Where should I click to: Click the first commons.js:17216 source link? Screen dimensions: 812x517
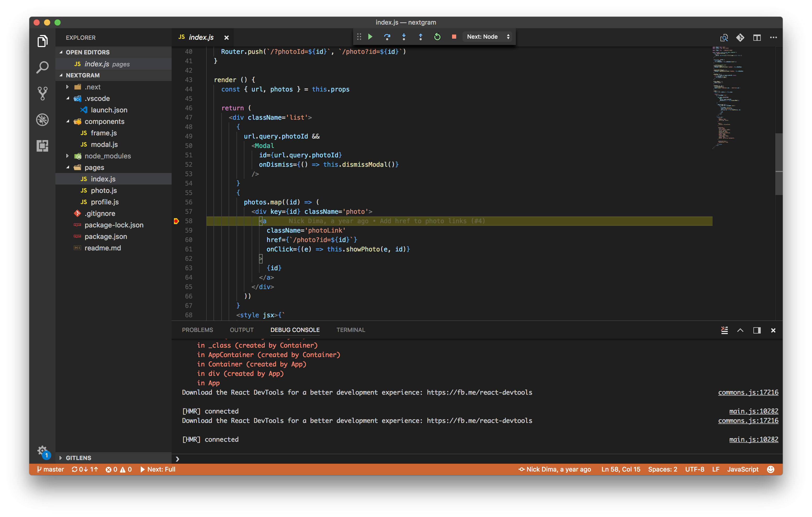[x=748, y=392]
